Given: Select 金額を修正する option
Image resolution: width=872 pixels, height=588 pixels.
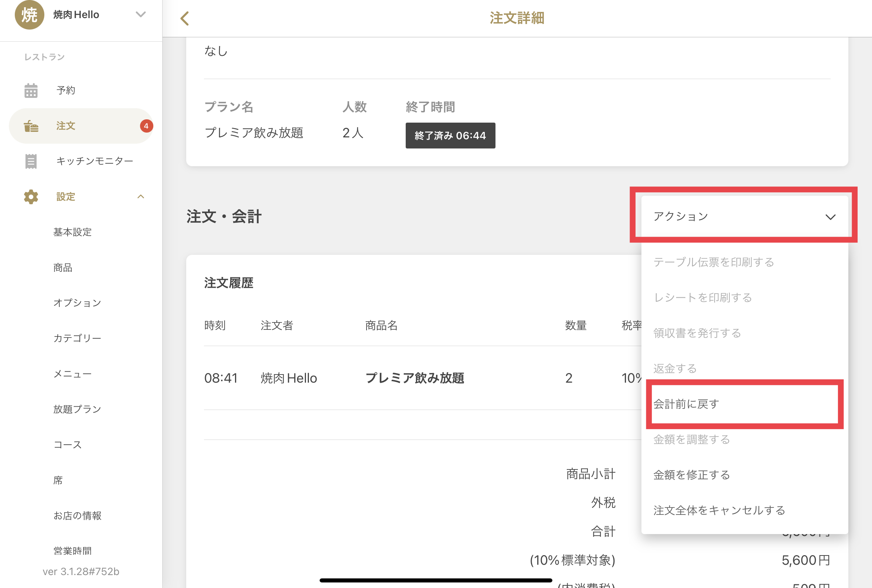Looking at the screenshot, I should [x=692, y=474].
